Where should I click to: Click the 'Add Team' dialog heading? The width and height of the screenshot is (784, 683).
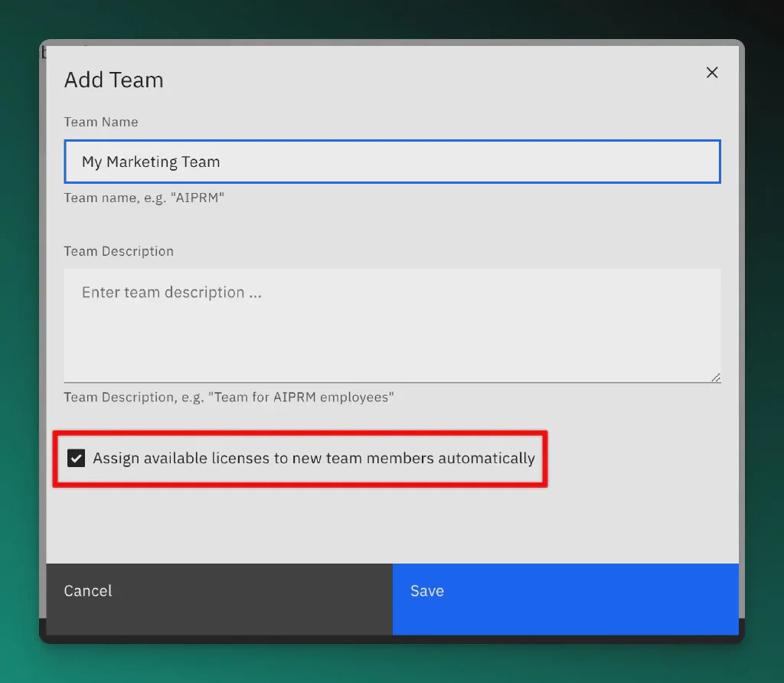114,80
